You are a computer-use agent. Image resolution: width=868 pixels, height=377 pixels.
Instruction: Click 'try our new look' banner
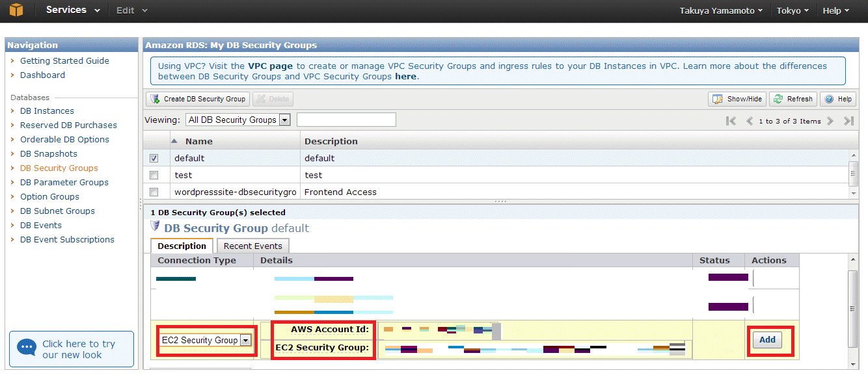72,349
